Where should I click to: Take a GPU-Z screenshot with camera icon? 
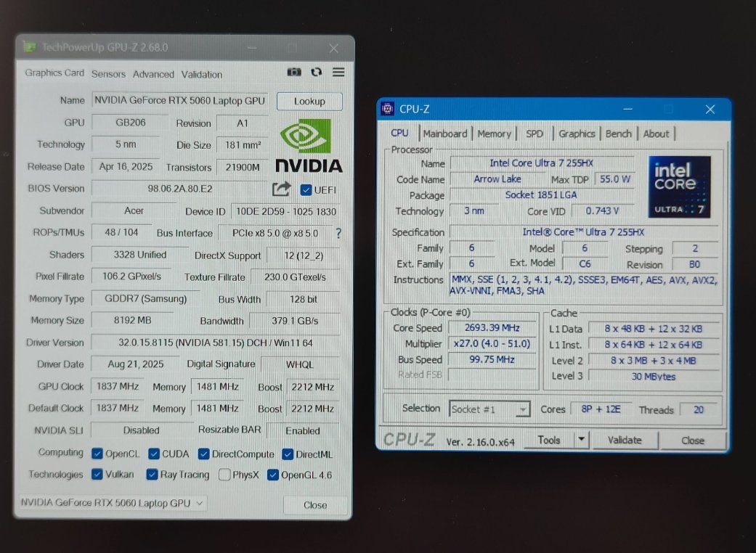click(294, 72)
